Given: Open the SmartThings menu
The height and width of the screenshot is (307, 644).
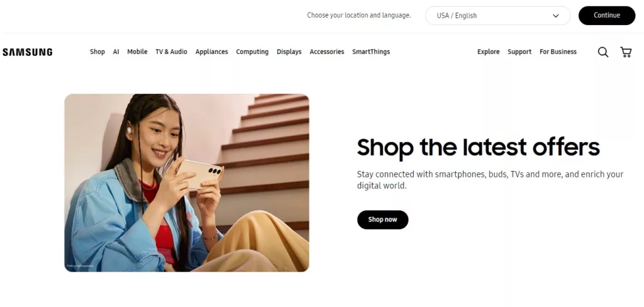Looking at the screenshot, I should pos(371,52).
